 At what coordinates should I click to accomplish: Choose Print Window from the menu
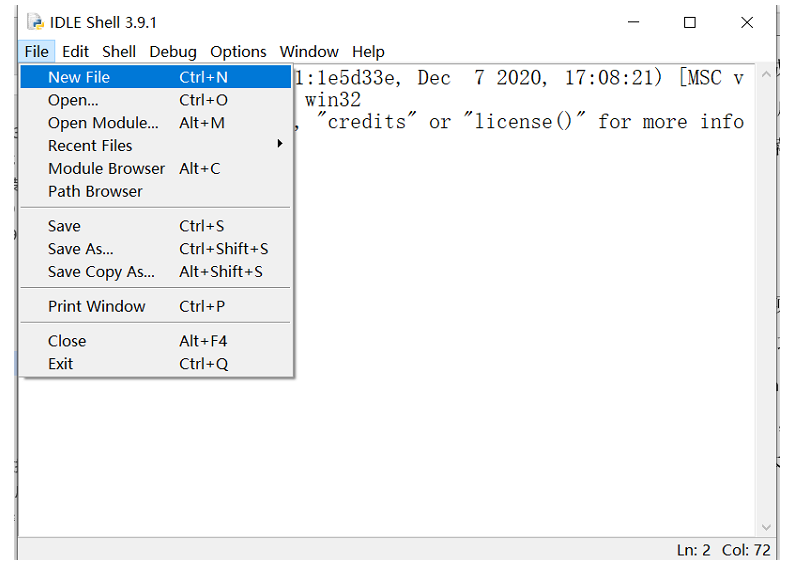(155, 306)
